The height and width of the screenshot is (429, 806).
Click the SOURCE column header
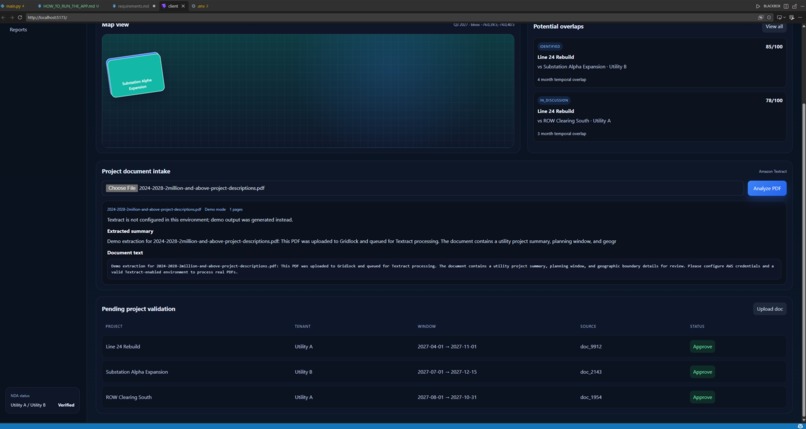(x=588, y=327)
